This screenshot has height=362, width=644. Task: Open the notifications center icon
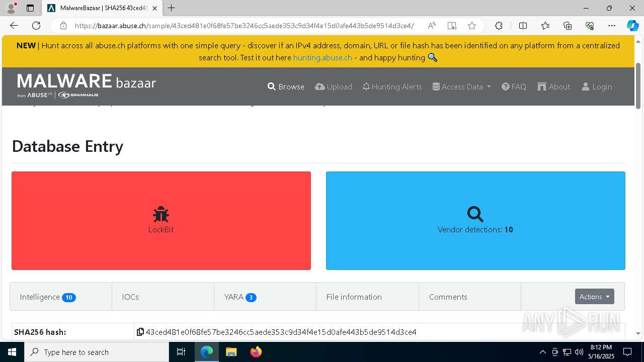click(x=627, y=352)
